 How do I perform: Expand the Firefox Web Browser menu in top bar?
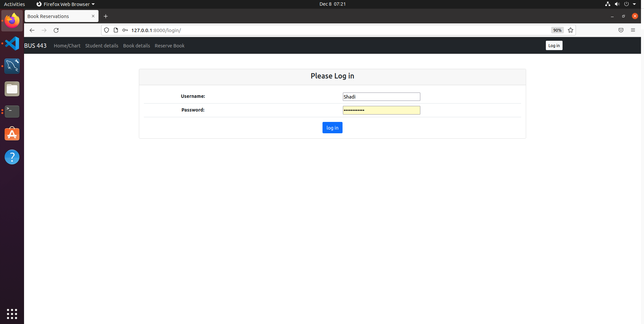click(65, 4)
